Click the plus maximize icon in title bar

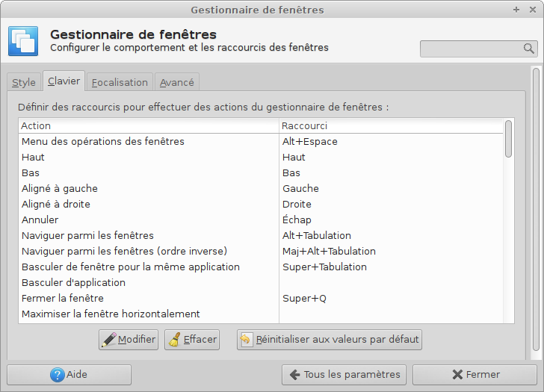(x=516, y=10)
